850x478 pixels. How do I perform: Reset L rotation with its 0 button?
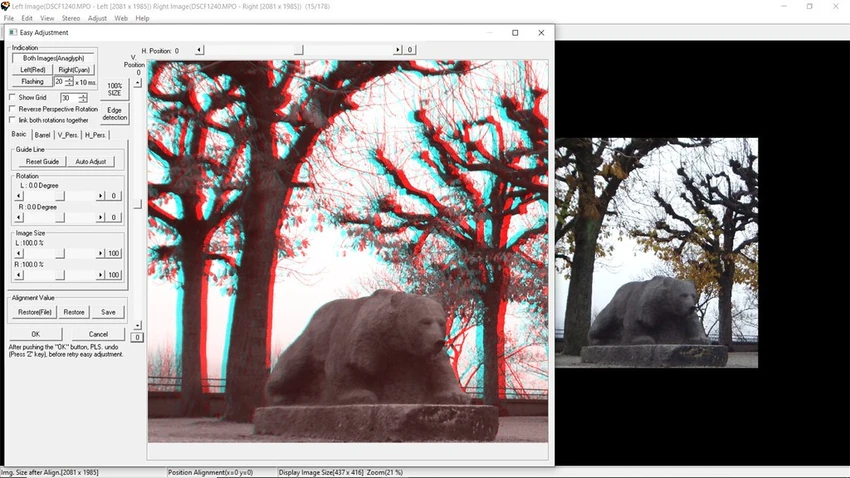(x=113, y=196)
